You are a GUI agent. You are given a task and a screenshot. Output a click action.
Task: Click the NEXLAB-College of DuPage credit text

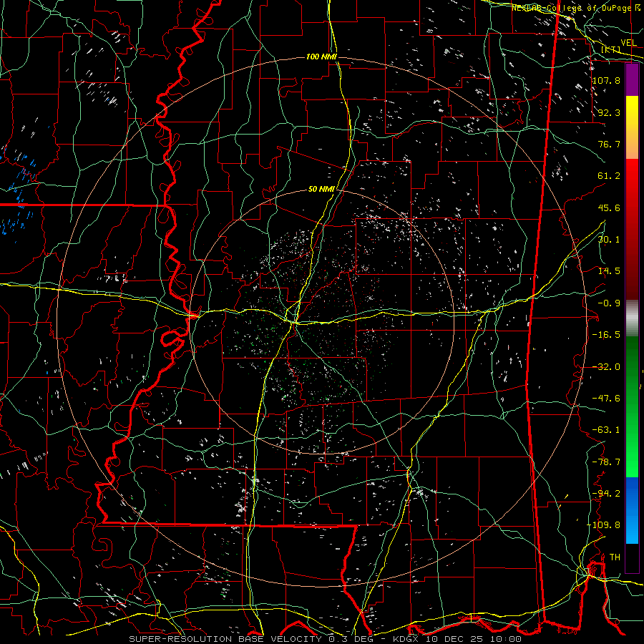(x=571, y=8)
